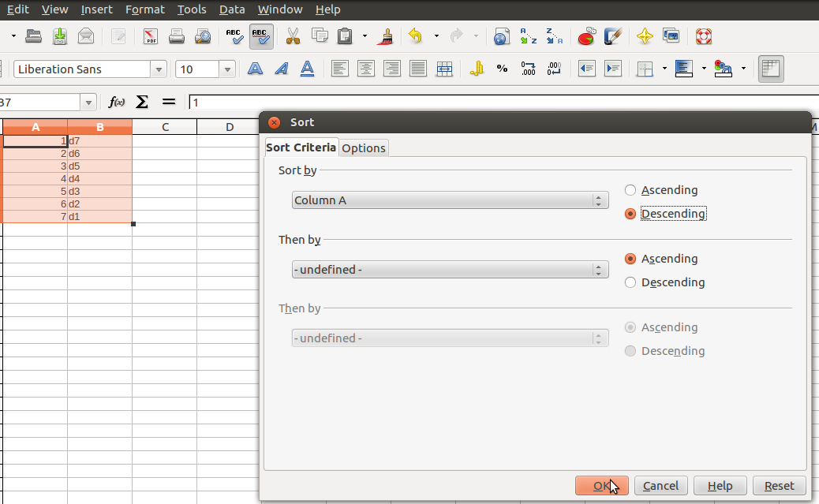
Task: Open the Background Color dropdown arrow
Action: tap(704, 69)
